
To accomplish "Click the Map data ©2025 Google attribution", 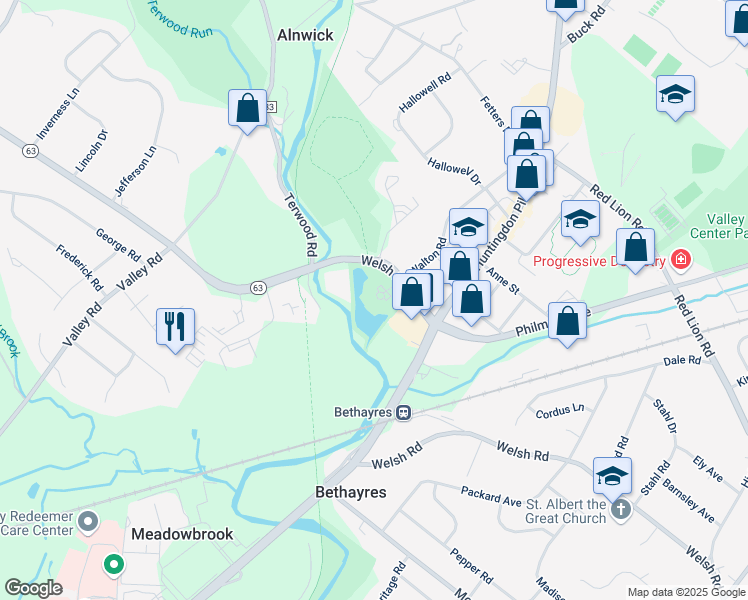I will pos(687,592).
